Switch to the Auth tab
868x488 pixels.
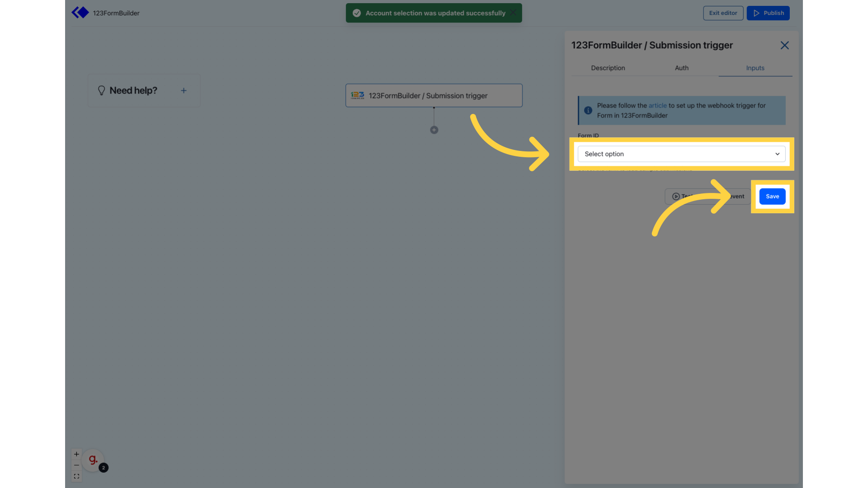click(x=681, y=68)
